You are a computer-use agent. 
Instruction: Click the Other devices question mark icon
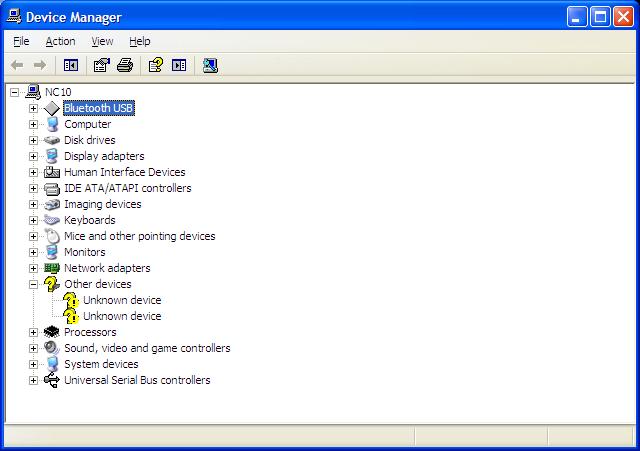coord(52,284)
